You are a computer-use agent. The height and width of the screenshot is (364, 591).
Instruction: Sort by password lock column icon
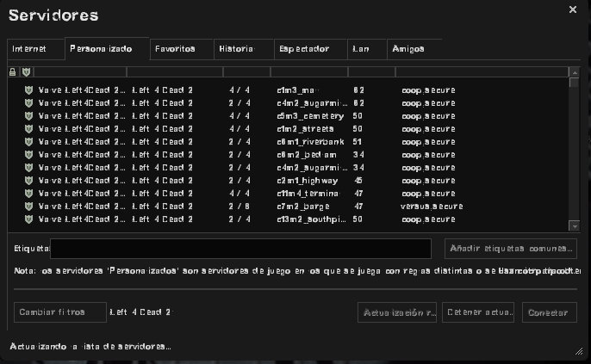[12, 72]
